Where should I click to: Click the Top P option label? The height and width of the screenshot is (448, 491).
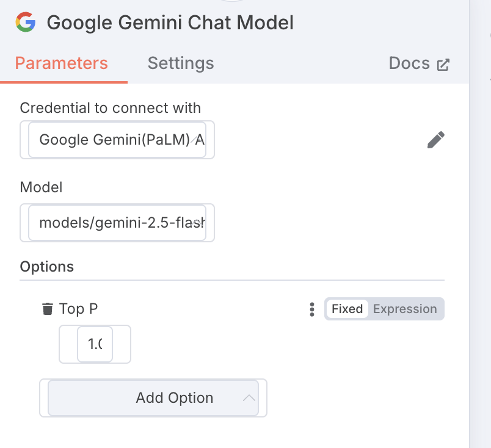pyautogui.click(x=78, y=309)
